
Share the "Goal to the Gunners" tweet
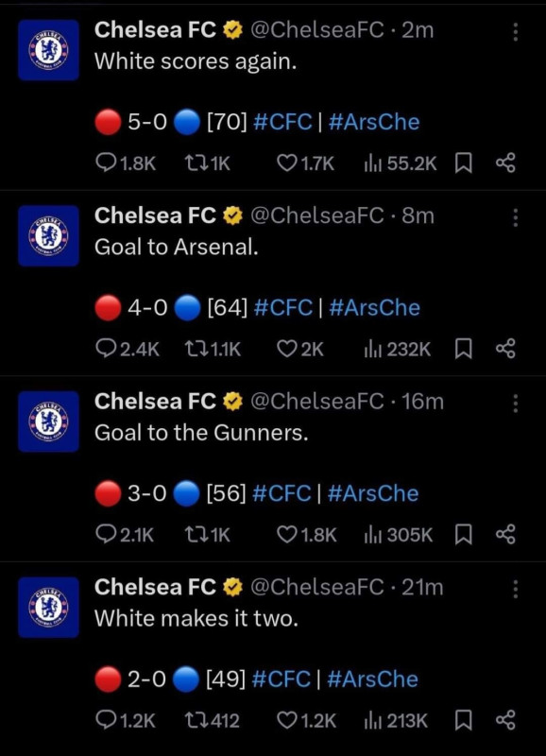click(x=505, y=535)
